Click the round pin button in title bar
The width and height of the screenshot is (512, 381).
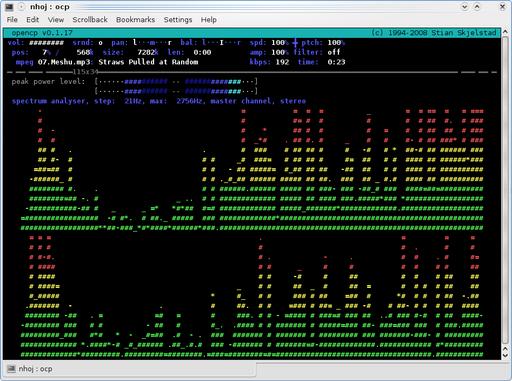coord(21,6)
